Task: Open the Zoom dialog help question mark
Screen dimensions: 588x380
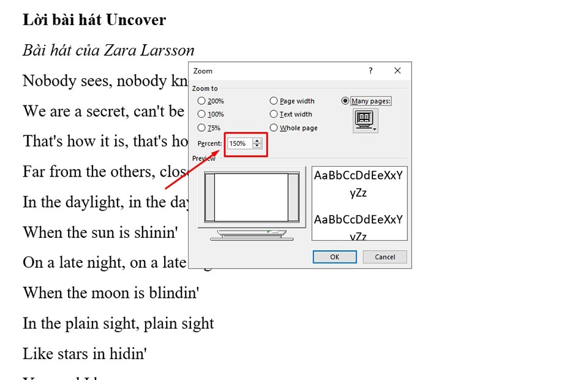Action: click(x=371, y=71)
